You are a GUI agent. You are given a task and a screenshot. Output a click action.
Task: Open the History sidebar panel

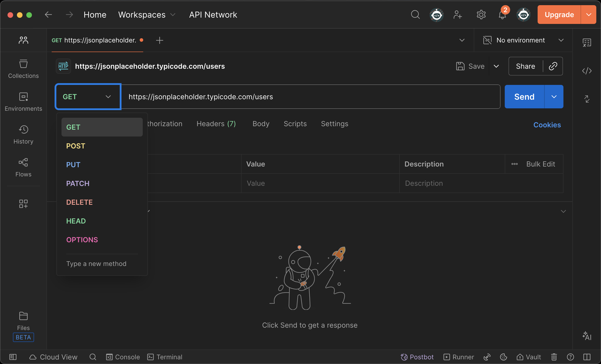click(23, 135)
